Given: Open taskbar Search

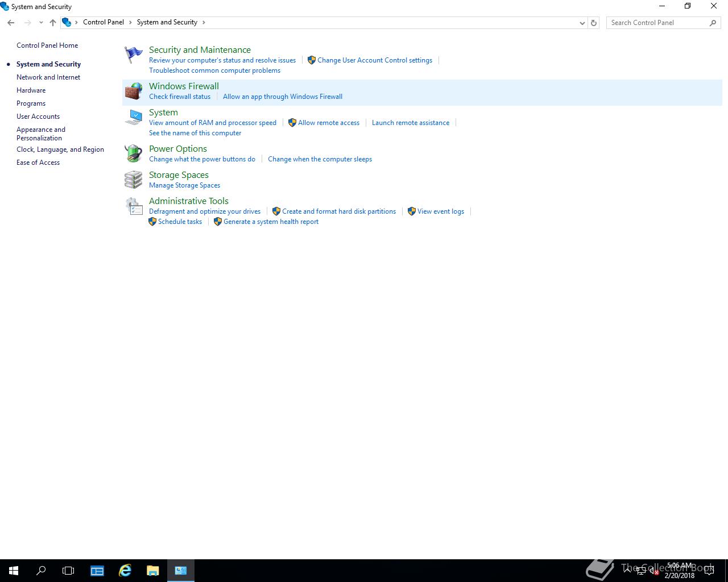Looking at the screenshot, I should click(41, 571).
